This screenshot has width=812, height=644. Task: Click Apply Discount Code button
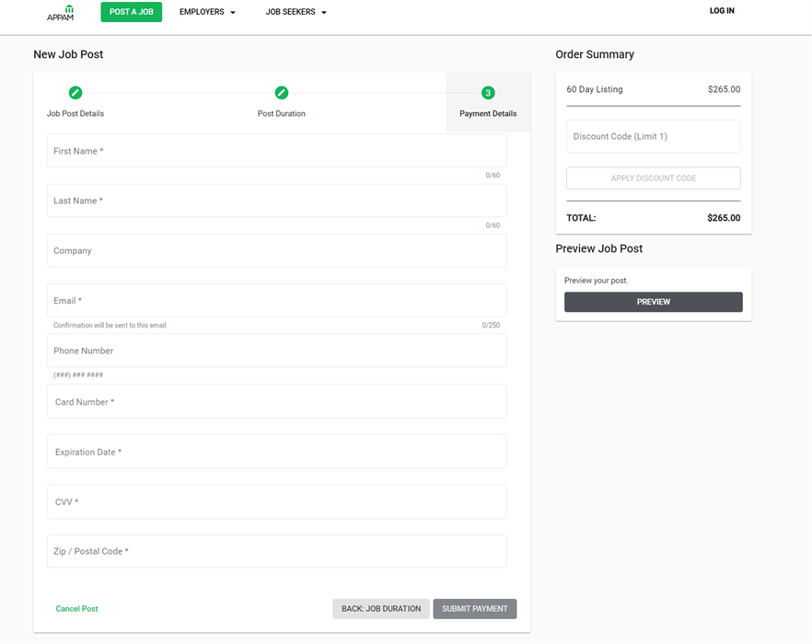coord(654,178)
